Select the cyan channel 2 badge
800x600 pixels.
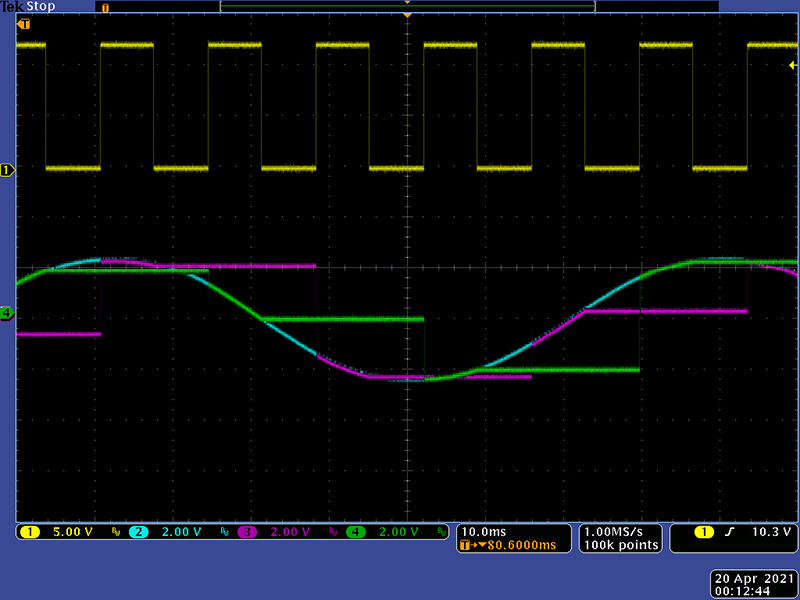tap(138, 532)
